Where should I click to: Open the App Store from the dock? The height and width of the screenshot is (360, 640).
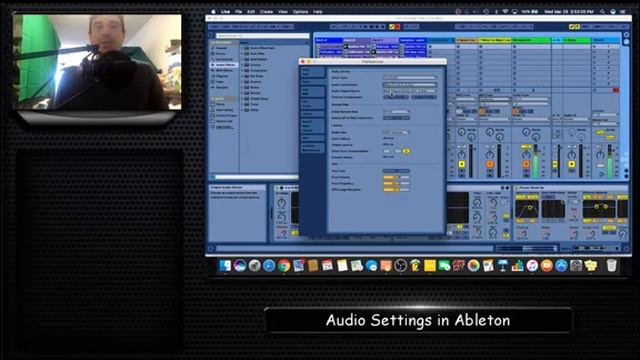click(x=561, y=266)
